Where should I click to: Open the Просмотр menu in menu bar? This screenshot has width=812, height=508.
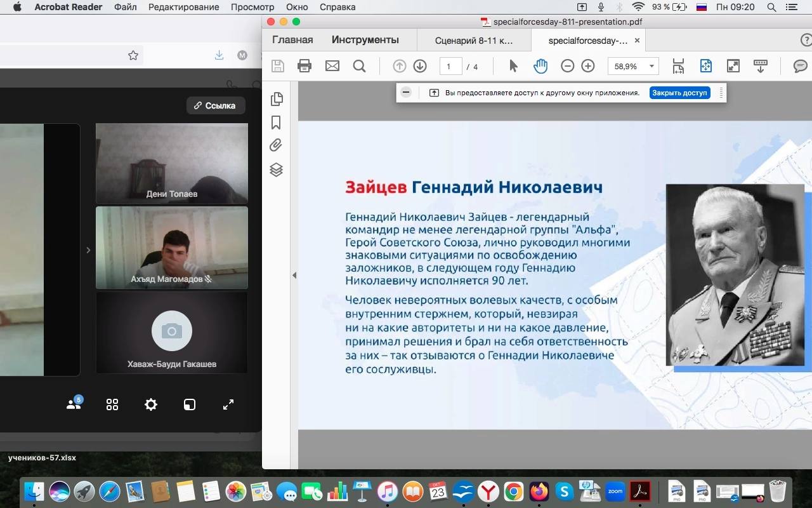(252, 7)
